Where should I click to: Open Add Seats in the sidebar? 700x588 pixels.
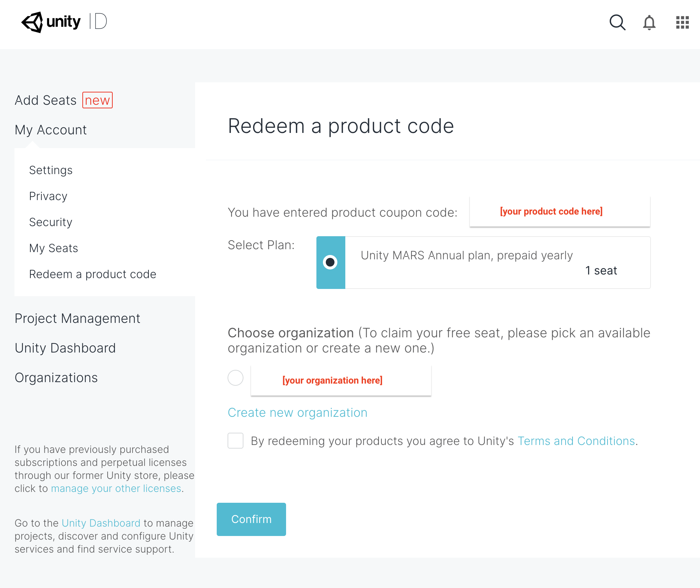point(46,100)
